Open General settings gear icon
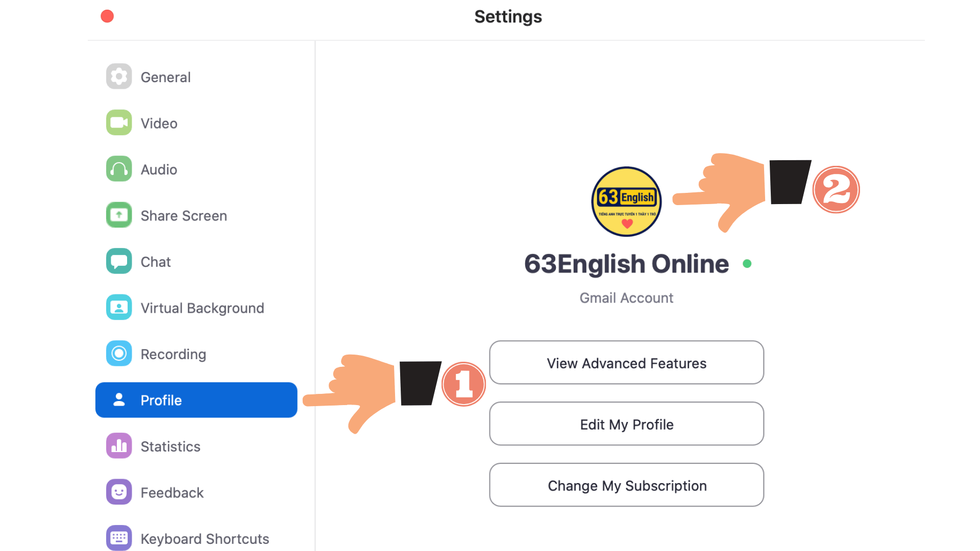Image resolution: width=980 pixels, height=551 pixels. (x=119, y=77)
